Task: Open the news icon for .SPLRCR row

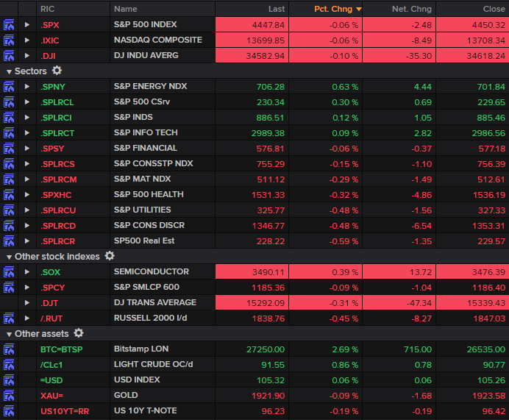Action: 9,241
